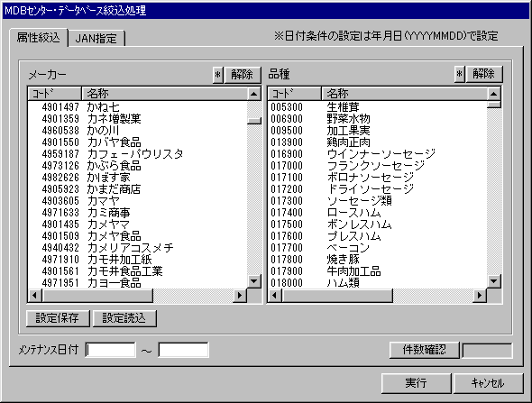
Task: Click the 件数確認 button
Action: click(424, 350)
